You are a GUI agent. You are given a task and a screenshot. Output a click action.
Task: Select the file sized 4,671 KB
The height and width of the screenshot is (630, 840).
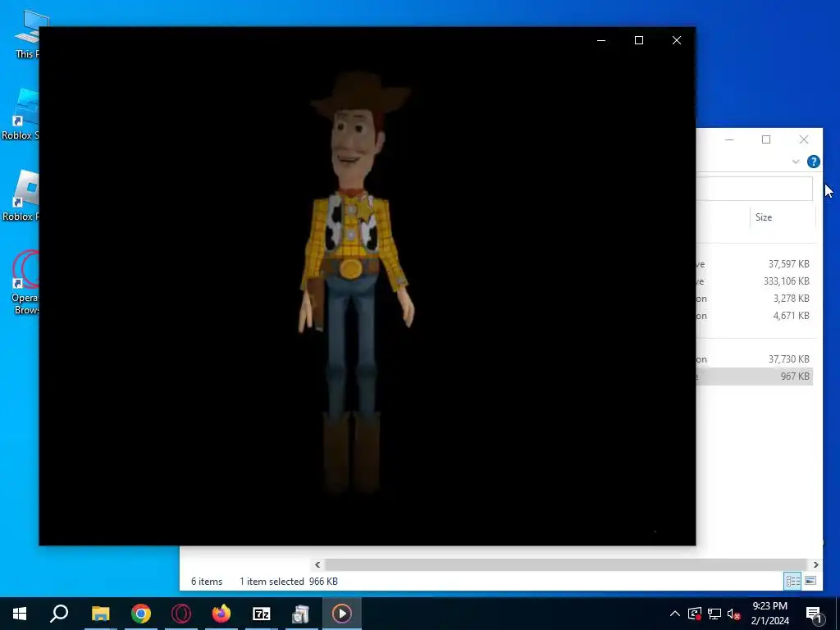(755, 315)
